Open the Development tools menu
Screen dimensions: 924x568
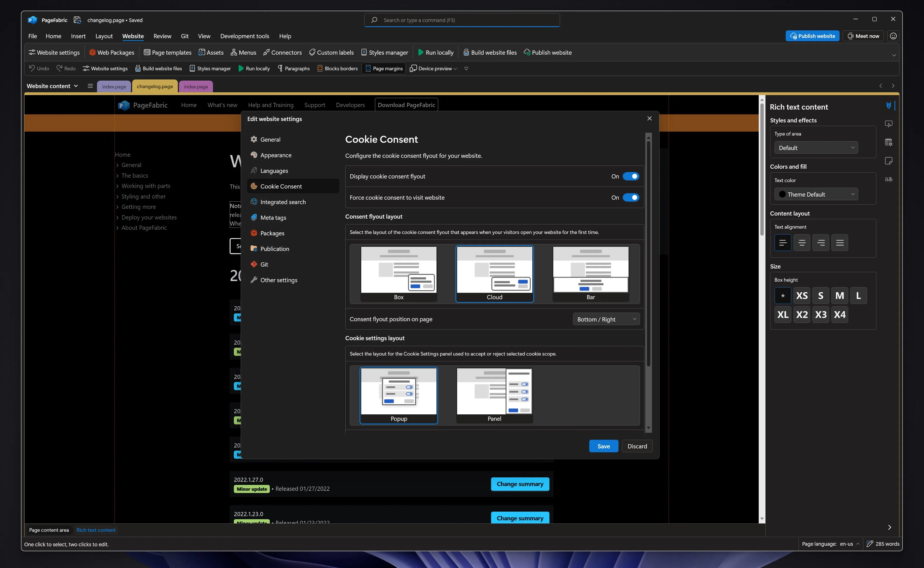click(244, 36)
